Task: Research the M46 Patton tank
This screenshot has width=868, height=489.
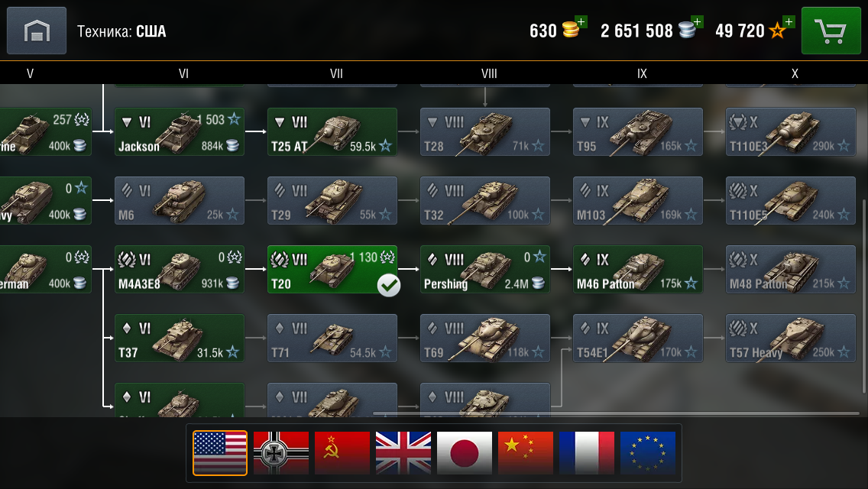Action: [638, 269]
